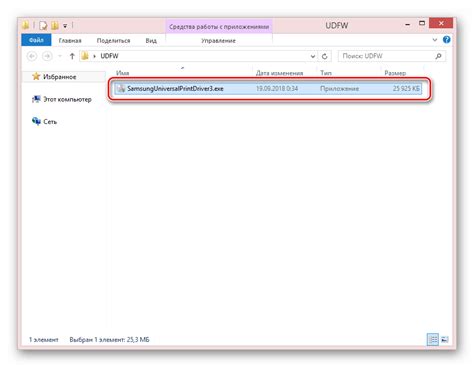
Task: Click the Back navigation arrow
Action: 32,56
